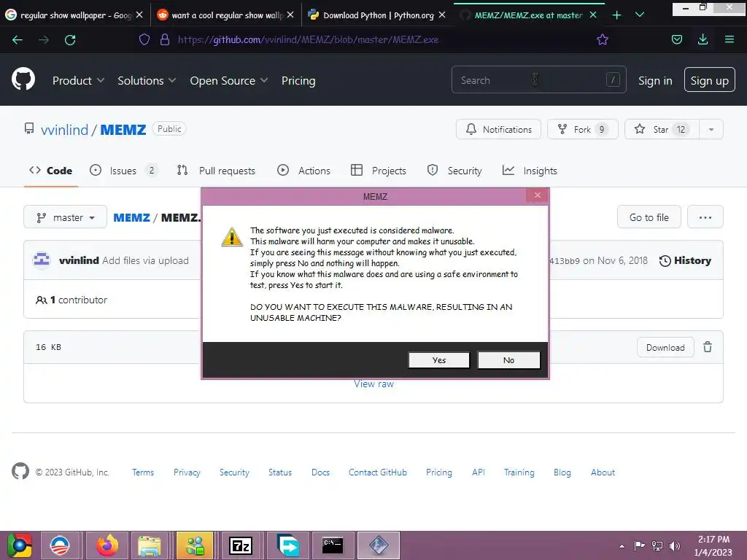The image size is (747, 560).
Task: Open Firefox downloads arrow icon
Action: point(703,39)
